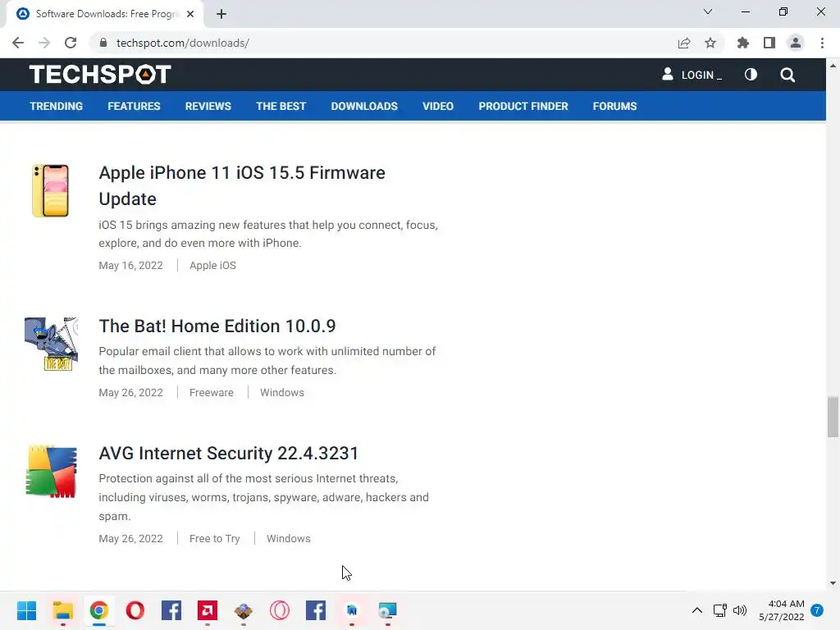Open The Bat! Home Edition 10.0.9 download
This screenshot has width=840, height=630.
point(217,326)
